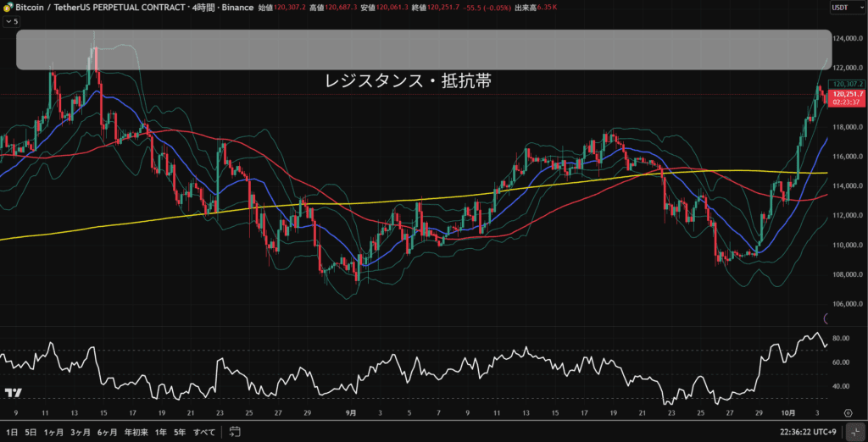Select the 5年 time range
The height and width of the screenshot is (442, 868).
180,432
